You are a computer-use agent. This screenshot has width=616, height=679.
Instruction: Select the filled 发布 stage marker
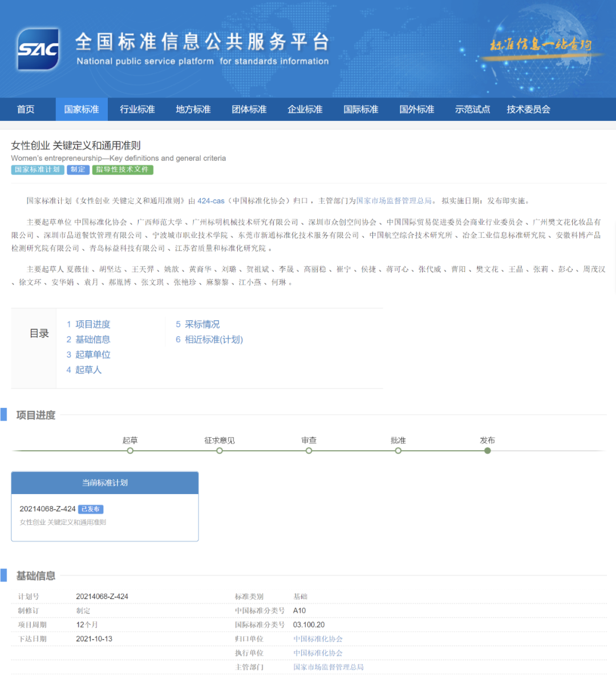[x=487, y=451]
